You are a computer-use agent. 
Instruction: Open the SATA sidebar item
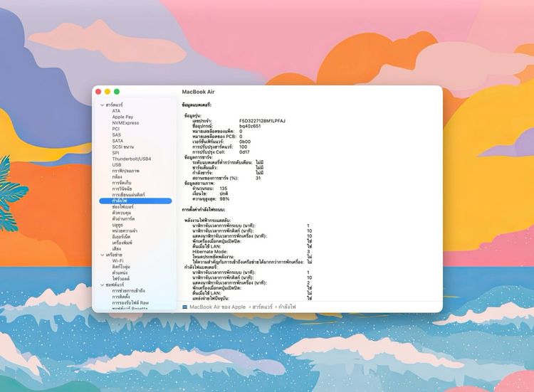pos(117,141)
